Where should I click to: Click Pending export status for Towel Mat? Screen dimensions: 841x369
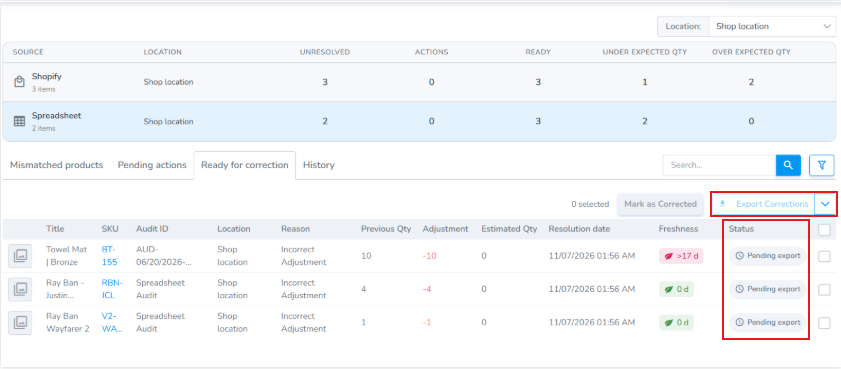(x=768, y=256)
